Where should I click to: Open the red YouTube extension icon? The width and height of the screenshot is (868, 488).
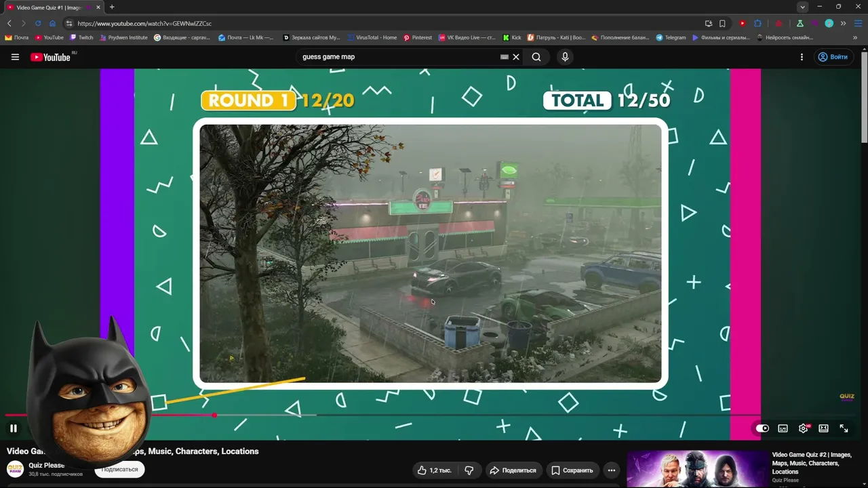tap(743, 24)
